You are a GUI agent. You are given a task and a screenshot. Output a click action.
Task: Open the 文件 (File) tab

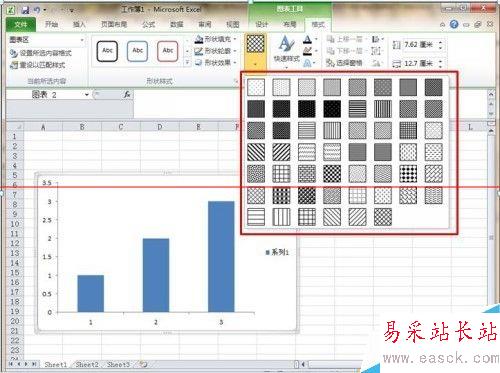21,24
